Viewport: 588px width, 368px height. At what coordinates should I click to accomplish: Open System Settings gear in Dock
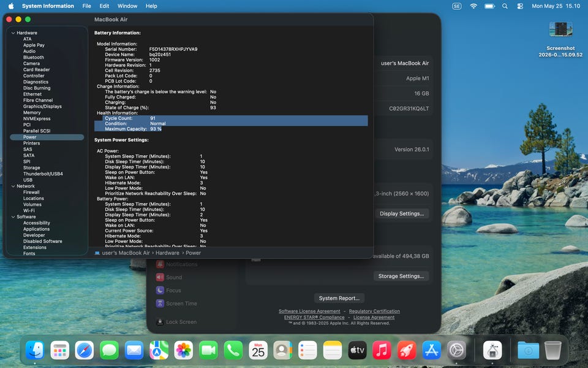pos(456,350)
